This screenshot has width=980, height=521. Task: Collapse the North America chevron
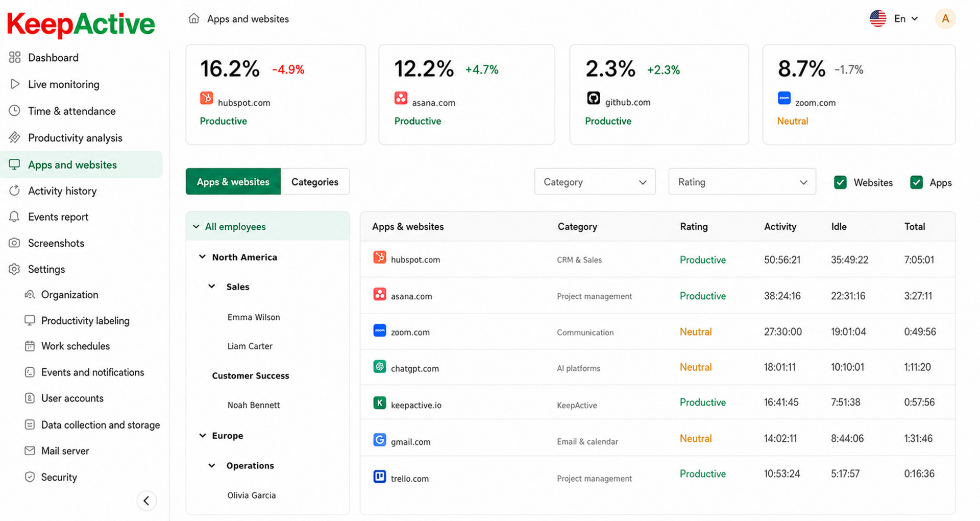point(203,257)
